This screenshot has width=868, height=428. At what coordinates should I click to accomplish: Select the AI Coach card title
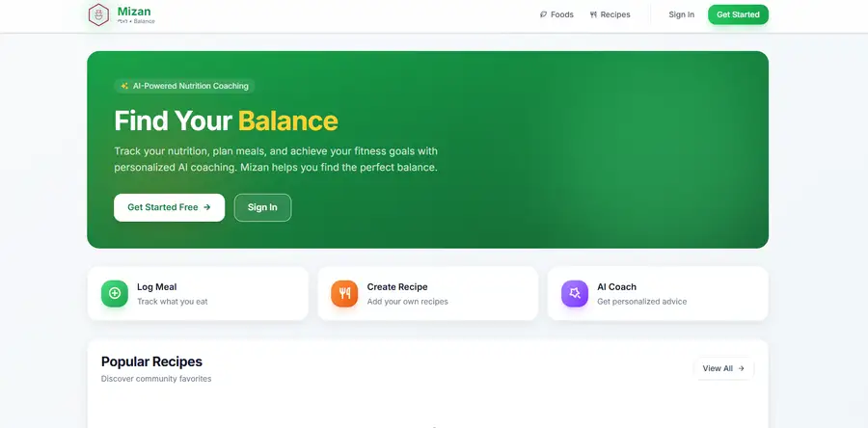[x=616, y=287]
